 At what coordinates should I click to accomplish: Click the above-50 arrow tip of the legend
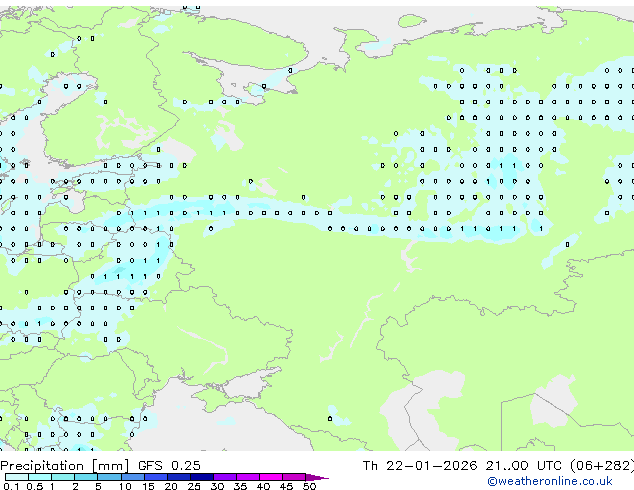317,478
